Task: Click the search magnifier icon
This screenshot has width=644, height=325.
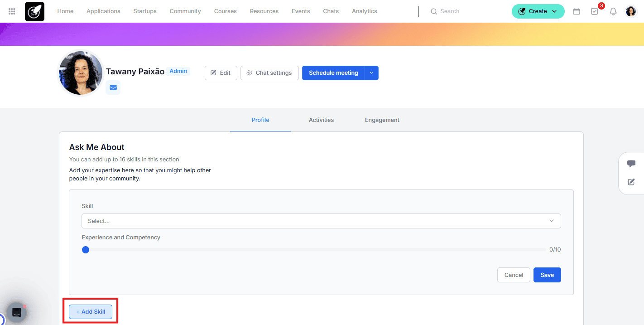Action: tap(434, 11)
